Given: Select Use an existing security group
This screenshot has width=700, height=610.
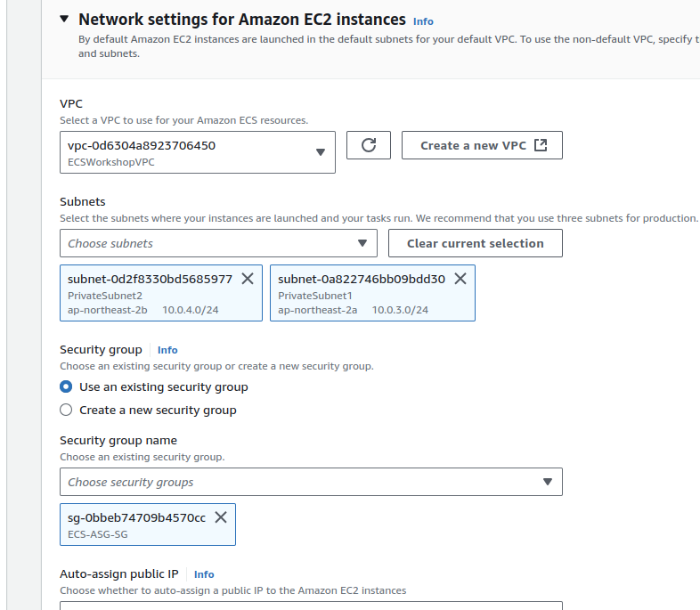Looking at the screenshot, I should coord(66,387).
